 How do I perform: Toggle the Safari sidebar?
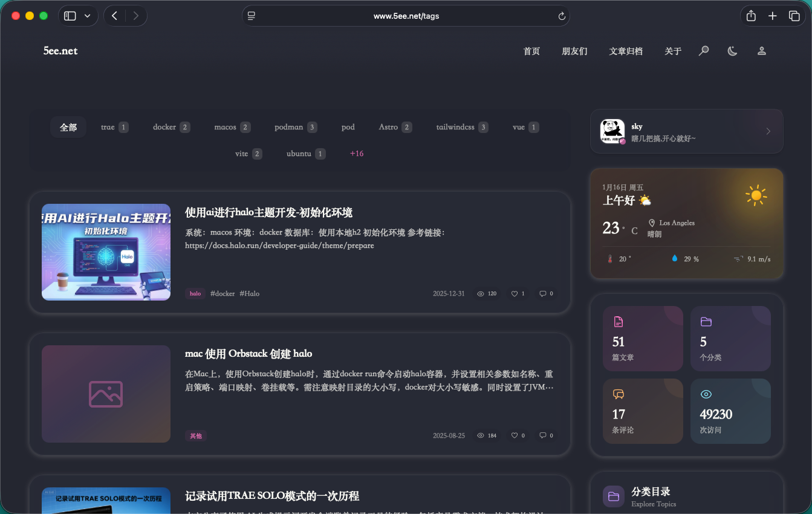(x=70, y=16)
